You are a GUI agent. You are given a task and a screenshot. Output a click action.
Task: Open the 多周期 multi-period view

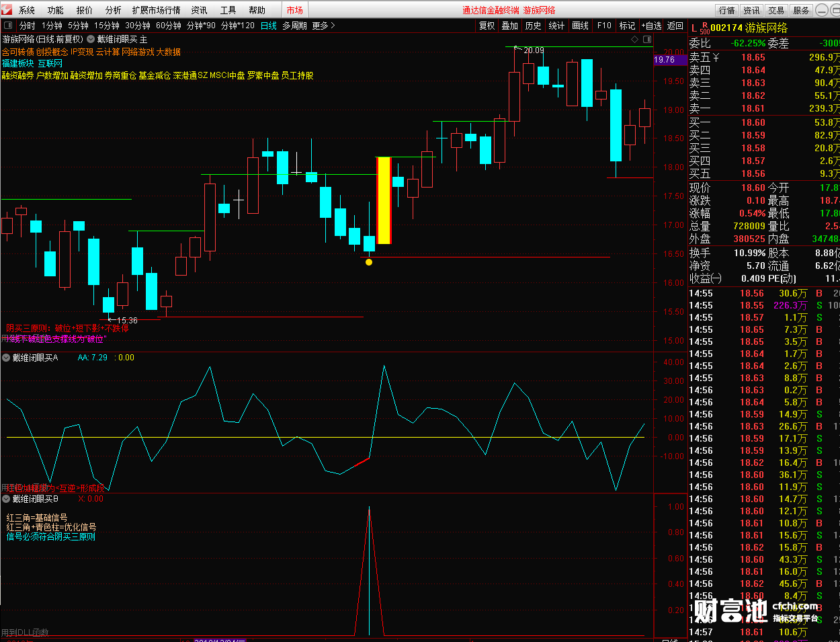pyautogui.click(x=294, y=26)
